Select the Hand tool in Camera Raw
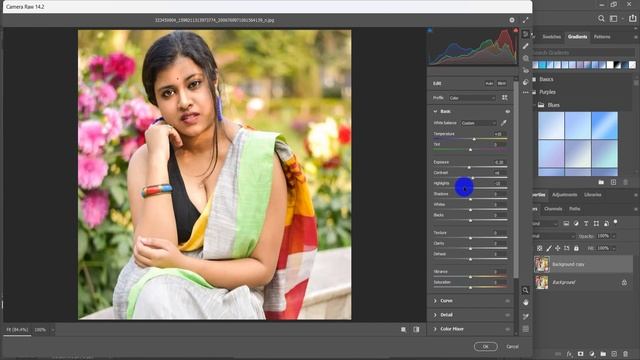Viewport: 640px width, 360px height. [x=526, y=302]
